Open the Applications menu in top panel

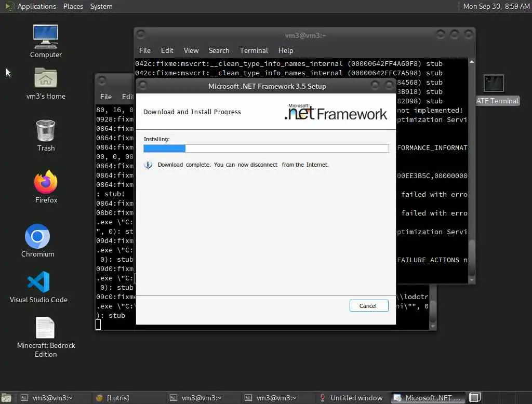[x=37, y=6]
